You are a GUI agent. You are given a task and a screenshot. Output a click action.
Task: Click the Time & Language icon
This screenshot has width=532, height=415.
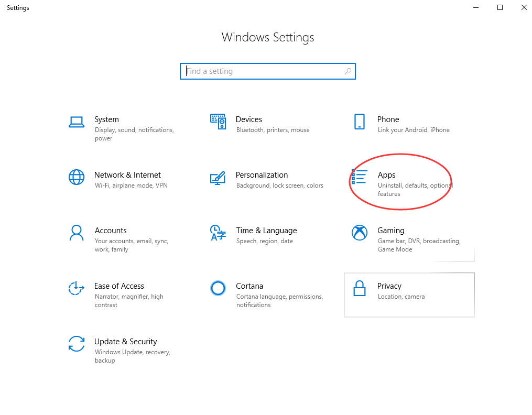click(x=218, y=233)
